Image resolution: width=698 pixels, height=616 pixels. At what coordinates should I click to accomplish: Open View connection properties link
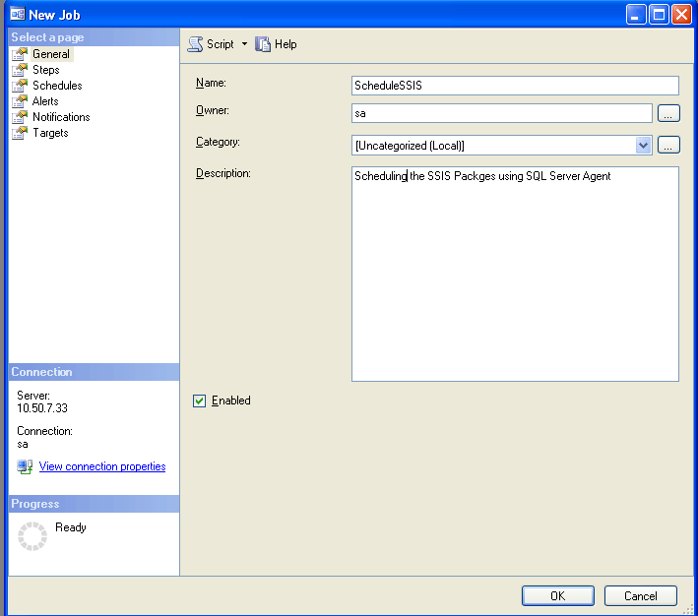(x=102, y=466)
